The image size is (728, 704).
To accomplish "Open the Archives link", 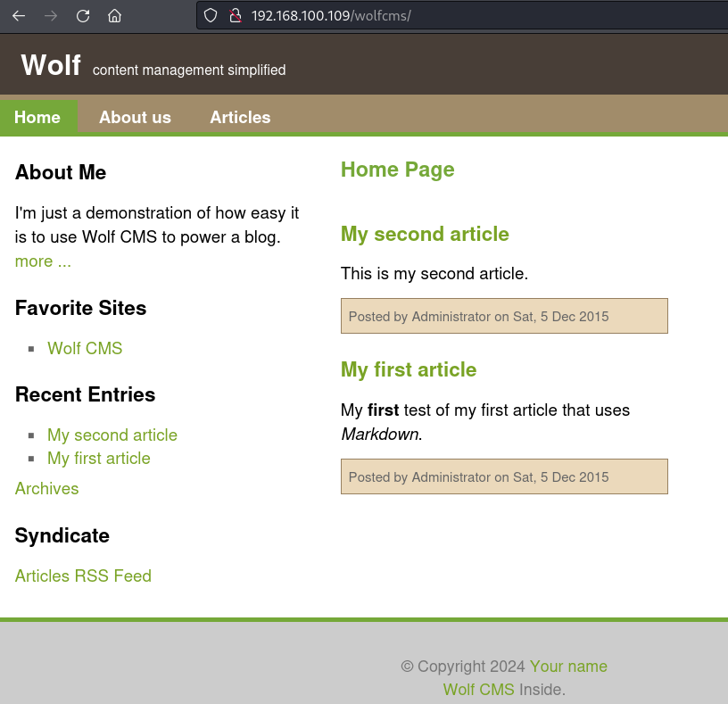I will point(47,488).
